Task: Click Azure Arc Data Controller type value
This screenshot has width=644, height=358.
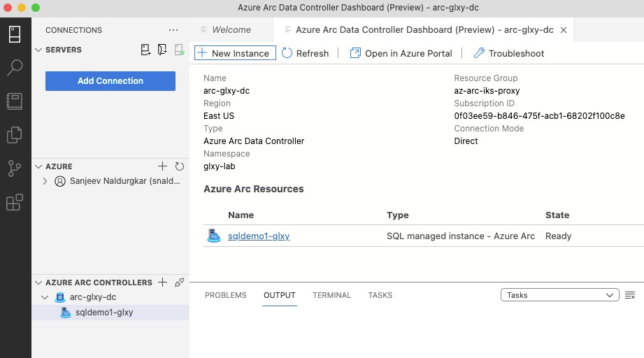Action: coord(254,141)
